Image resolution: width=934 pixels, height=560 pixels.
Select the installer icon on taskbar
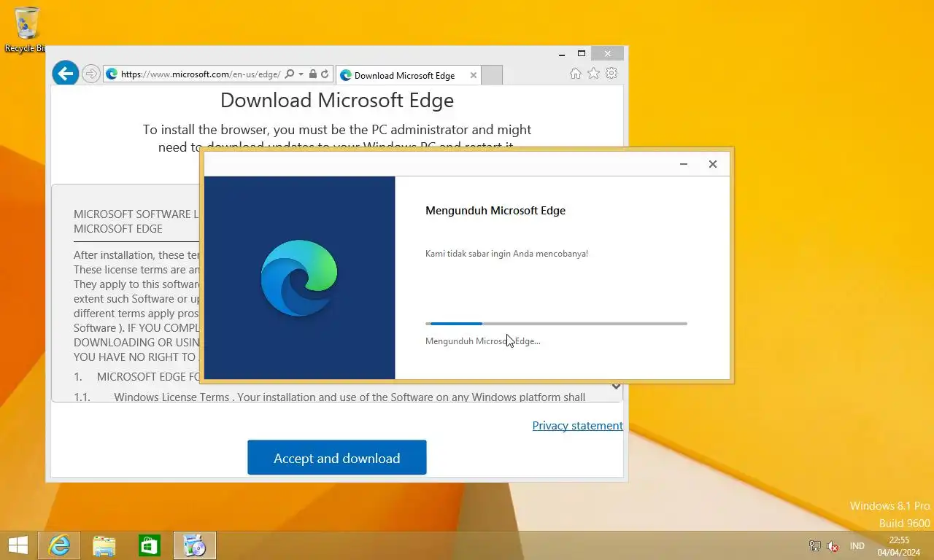point(195,545)
